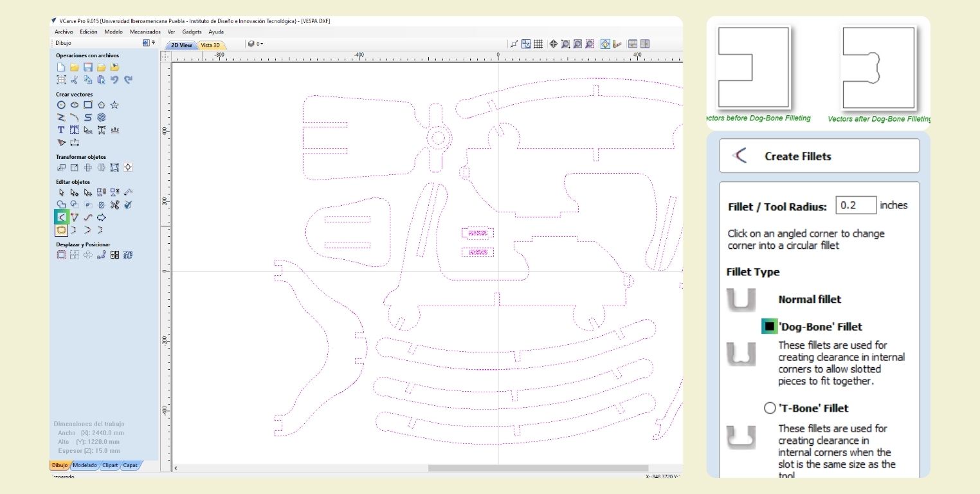Switch to the 2D View tab
The width and height of the screenshot is (980, 494).
pyautogui.click(x=181, y=45)
